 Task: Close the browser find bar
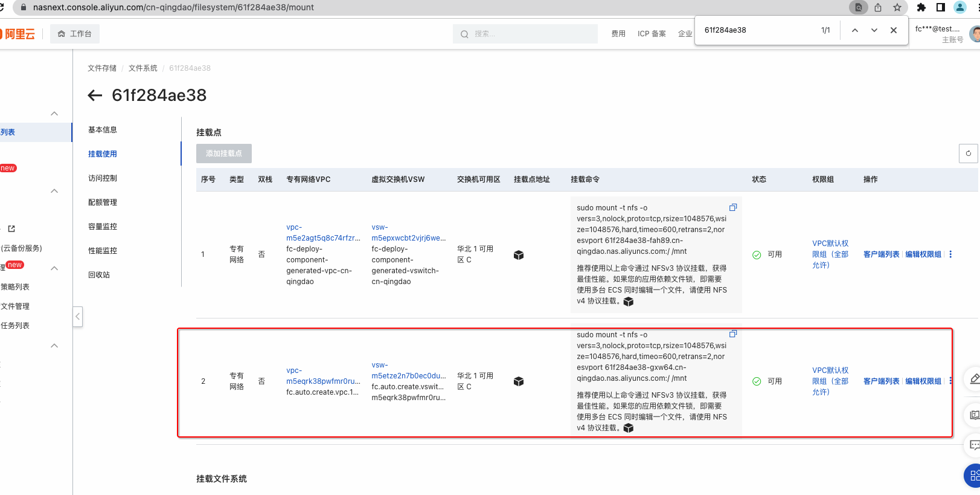(894, 30)
